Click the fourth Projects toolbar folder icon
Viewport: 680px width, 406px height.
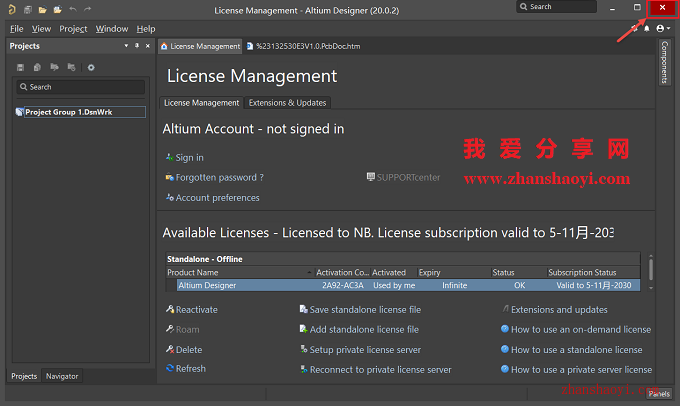pos(72,67)
